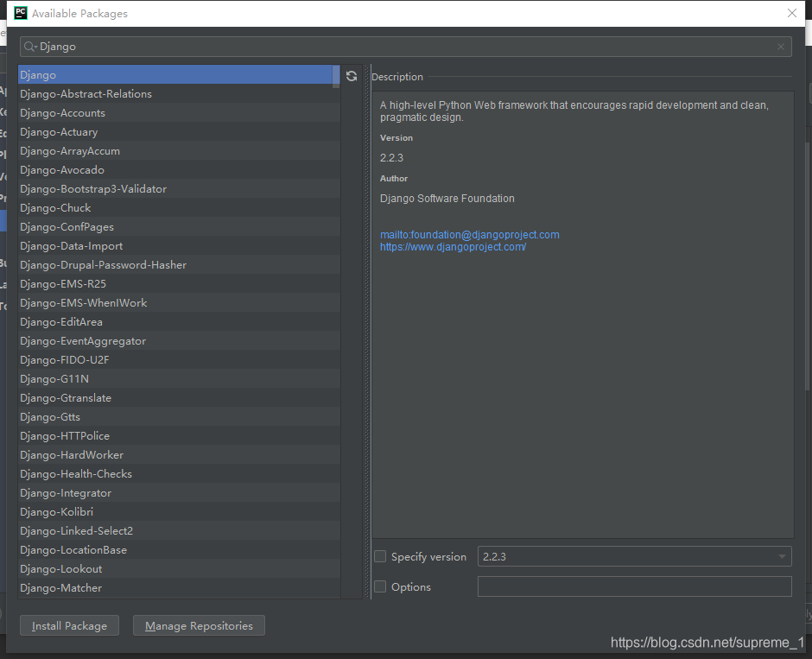
Task: Clear the search field text
Action: [x=780, y=48]
